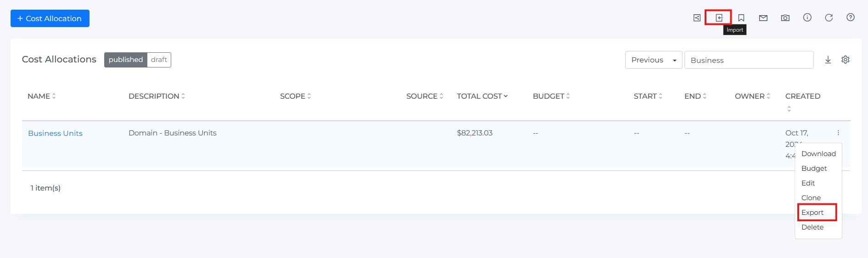Click the camera screenshot icon

(785, 18)
